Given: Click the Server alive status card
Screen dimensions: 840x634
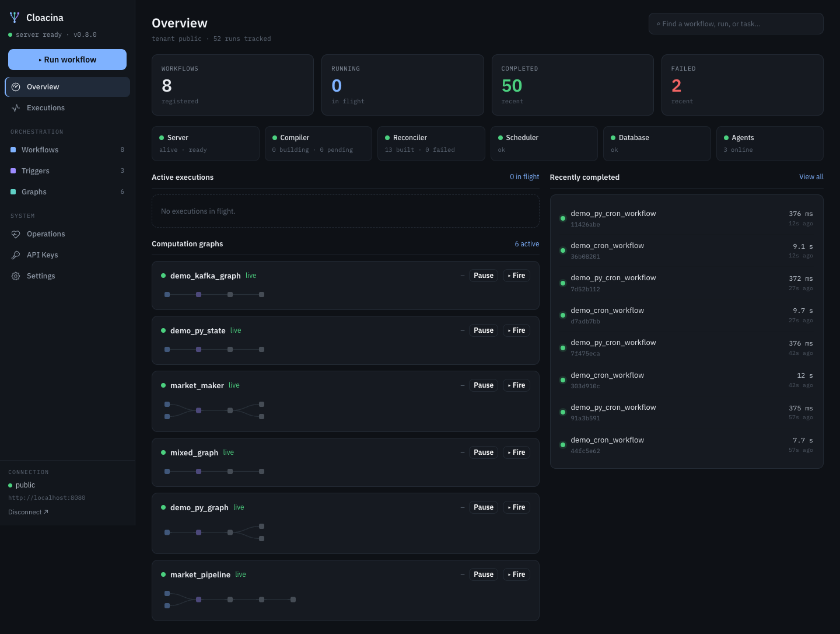Looking at the screenshot, I should coord(205,144).
